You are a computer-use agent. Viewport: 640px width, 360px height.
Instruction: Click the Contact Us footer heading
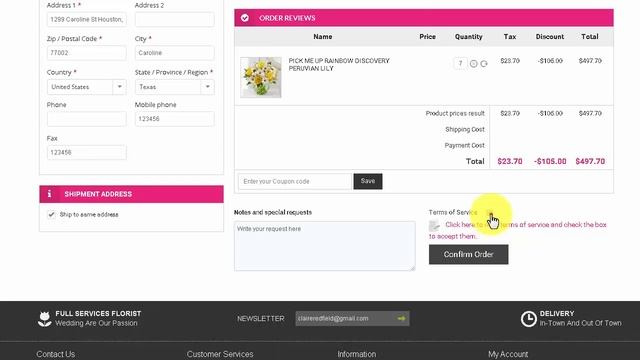coord(56,354)
